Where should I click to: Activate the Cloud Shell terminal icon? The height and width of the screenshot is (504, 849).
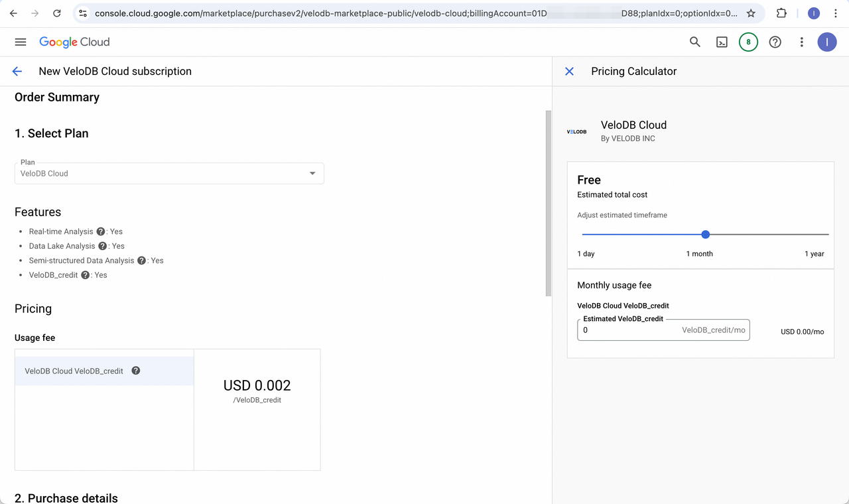[x=722, y=42]
